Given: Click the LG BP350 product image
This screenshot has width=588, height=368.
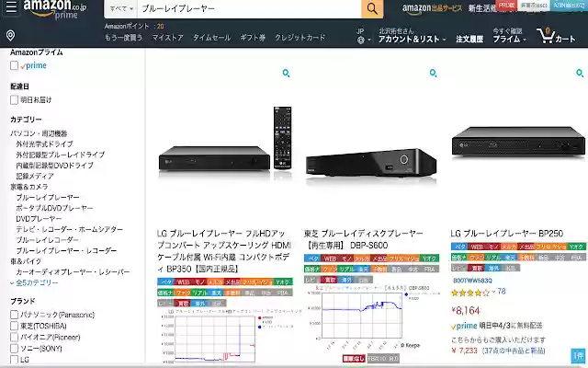Looking at the screenshot, I should [224, 144].
